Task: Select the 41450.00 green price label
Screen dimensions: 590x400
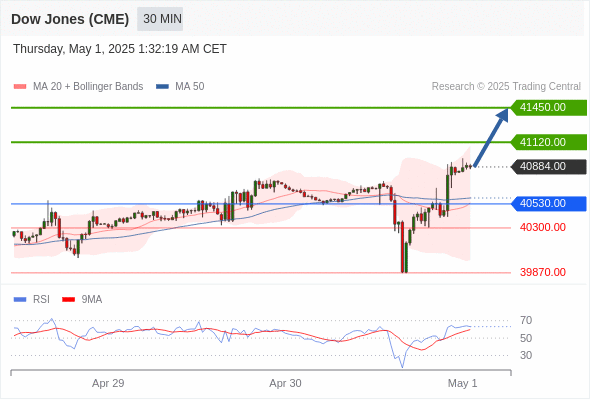Action: click(x=549, y=108)
